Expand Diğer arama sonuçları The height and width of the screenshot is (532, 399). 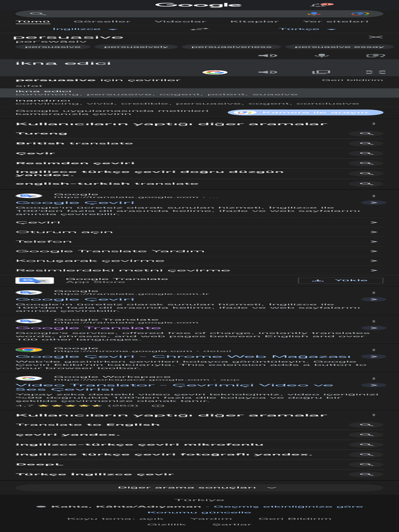point(199,487)
